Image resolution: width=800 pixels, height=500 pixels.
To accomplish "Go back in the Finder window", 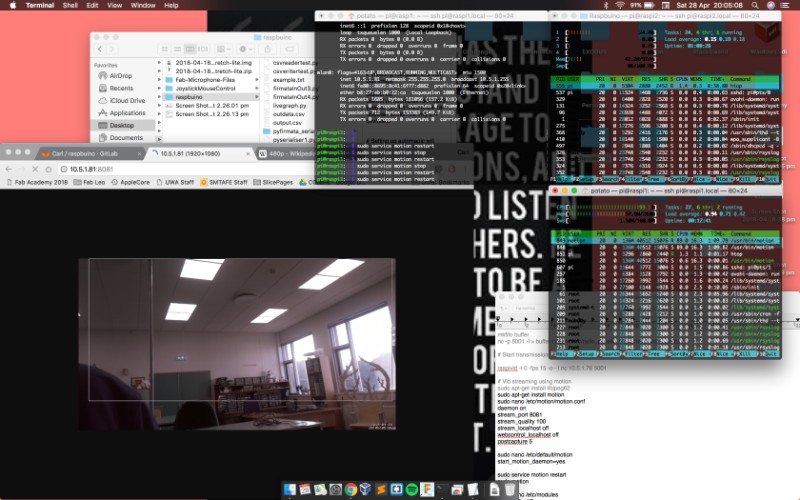I will tap(100, 49).
